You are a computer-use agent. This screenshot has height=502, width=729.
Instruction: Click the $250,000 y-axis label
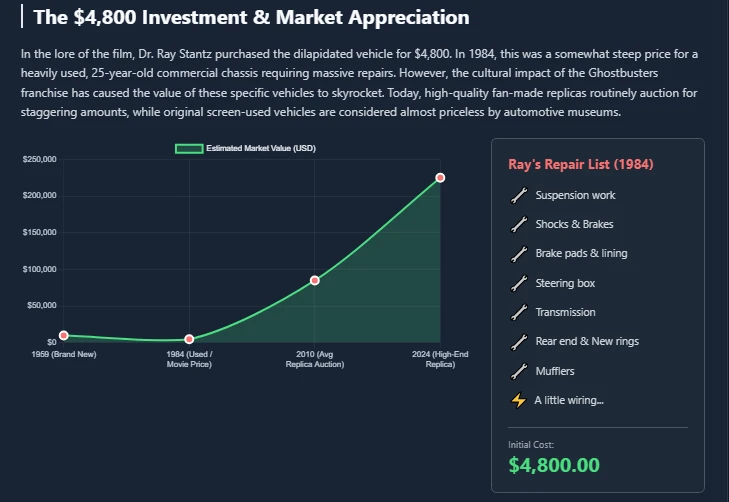click(39, 159)
